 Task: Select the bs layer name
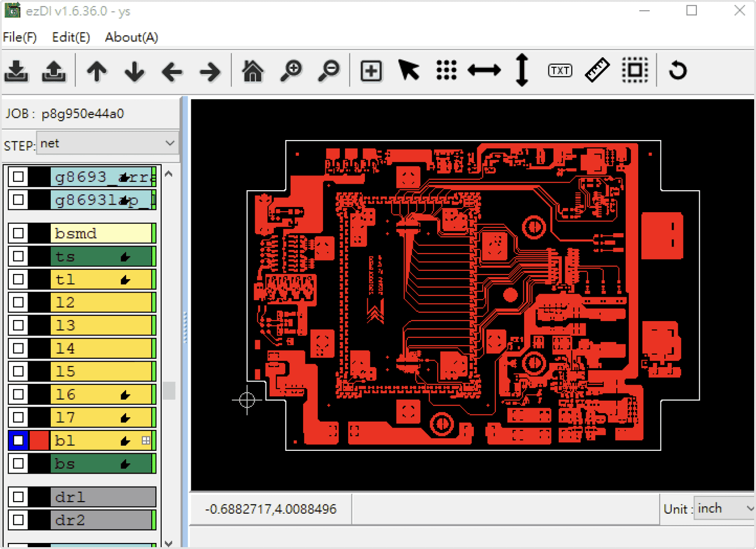pos(65,463)
